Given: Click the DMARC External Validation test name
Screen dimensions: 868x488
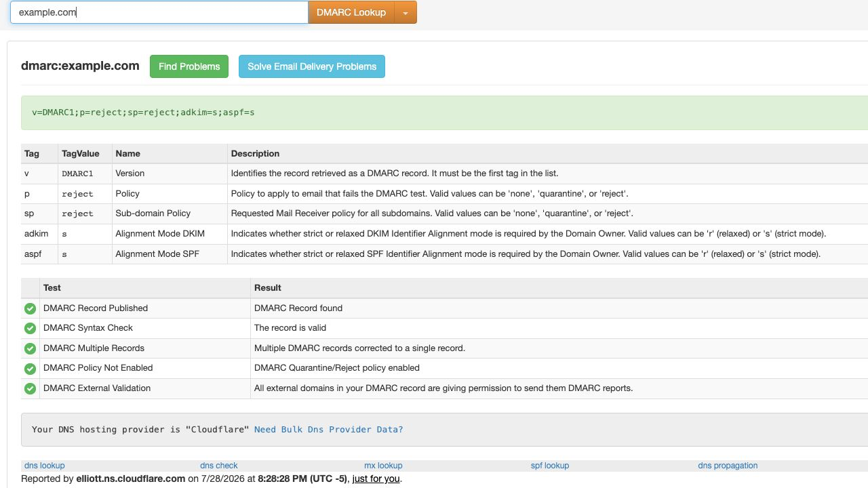Looking at the screenshot, I should (97, 388).
